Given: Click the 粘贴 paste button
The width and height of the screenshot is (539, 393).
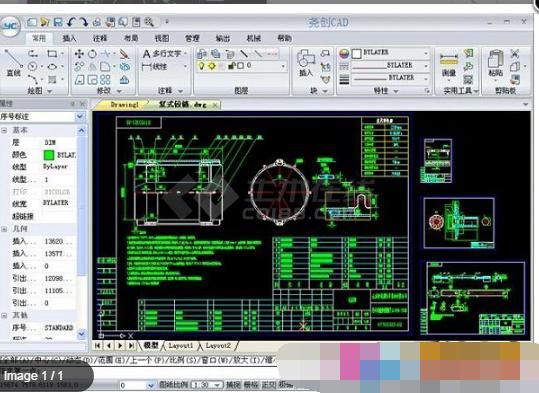Looking at the screenshot, I should click(x=495, y=64).
